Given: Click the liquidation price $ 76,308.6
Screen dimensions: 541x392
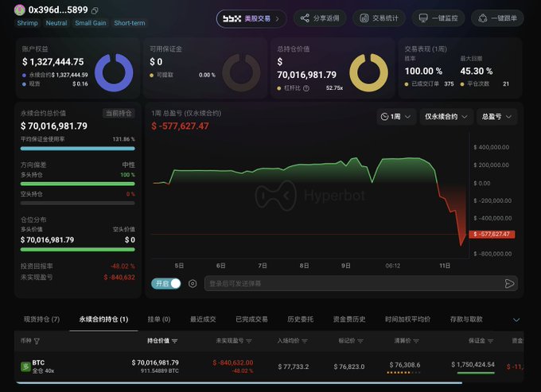Looking at the screenshot, I should tap(405, 365).
